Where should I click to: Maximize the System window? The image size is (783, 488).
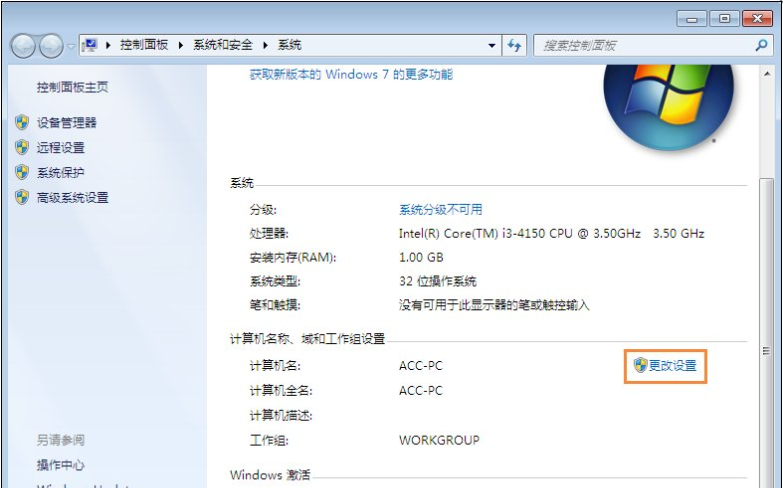(x=724, y=19)
